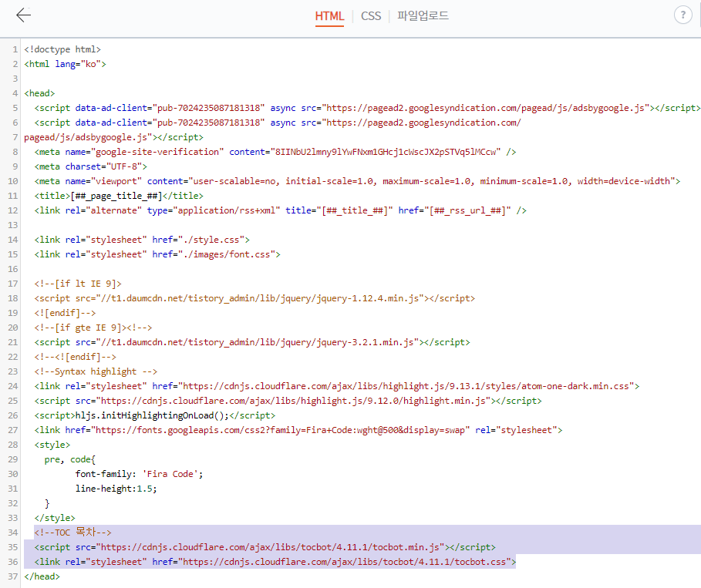Click the font-family 'Fira Code' line

139,474
